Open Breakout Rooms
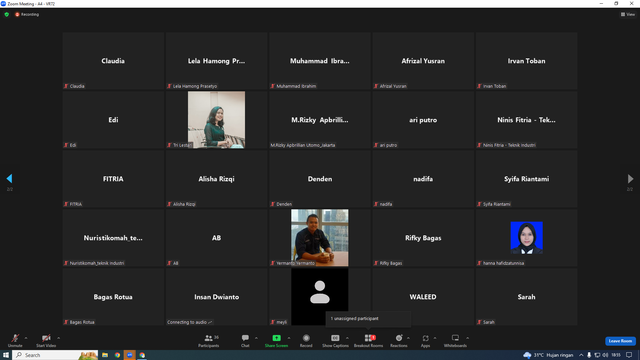640x360 pixels. pyautogui.click(x=369, y=340)
